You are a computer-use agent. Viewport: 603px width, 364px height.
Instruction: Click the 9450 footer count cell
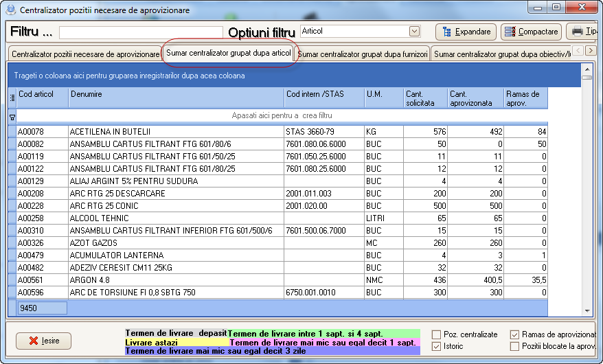tap(43, 308)
